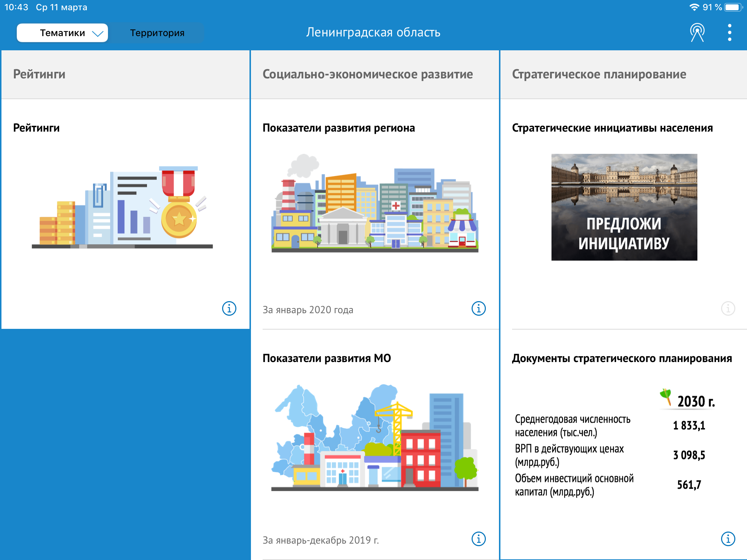
Task: Open the map and crane MO illustration
Action: tap(375, 437)
